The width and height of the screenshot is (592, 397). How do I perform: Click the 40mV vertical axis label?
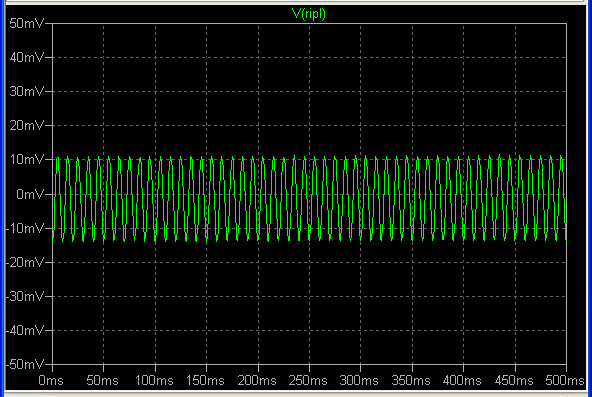(27, 57)
